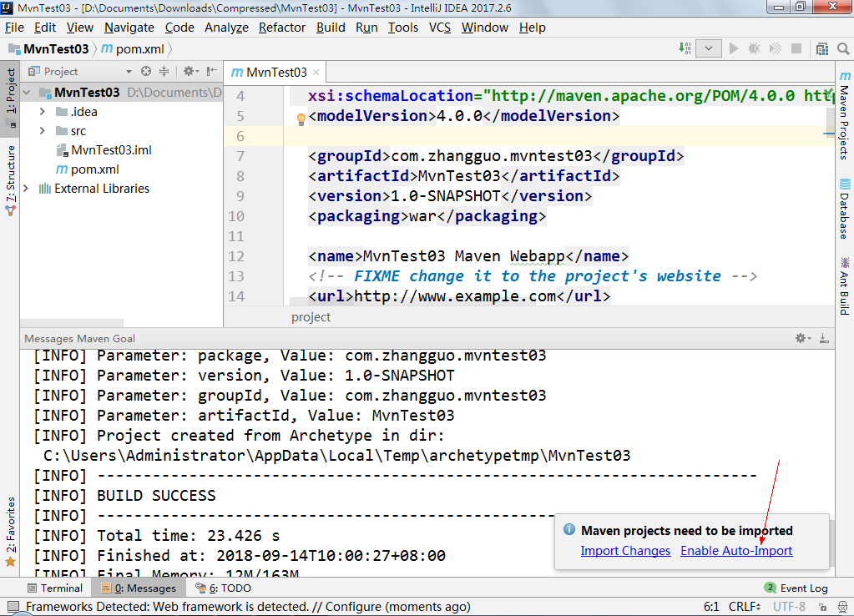854x616 pixels.
Task: Toggle the 7: Structure side tab
Action: (10, 179)
